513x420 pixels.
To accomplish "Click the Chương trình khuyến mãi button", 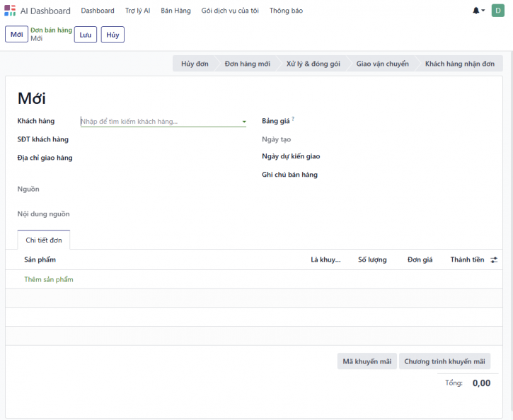I will (x=444, y=361).
